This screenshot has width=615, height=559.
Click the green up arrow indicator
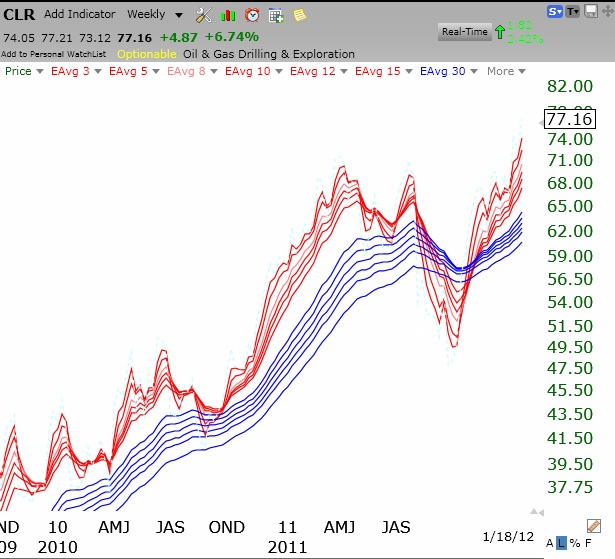pos(500,32)
